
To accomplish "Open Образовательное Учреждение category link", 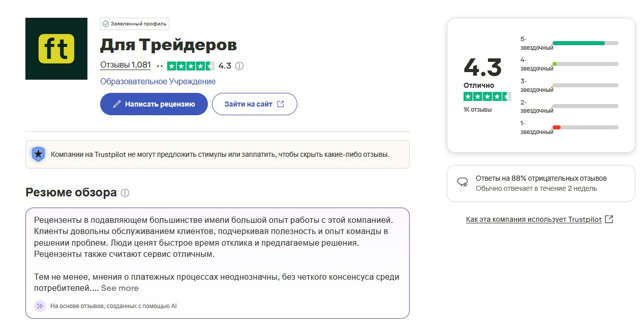I will pyautogui.click(x=158, y=82).
